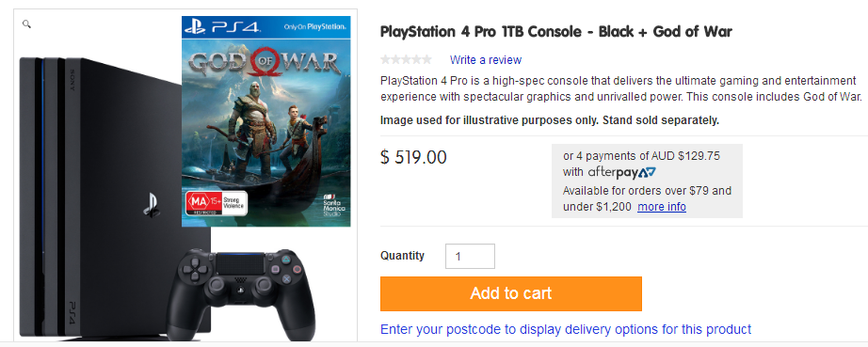The image size is (868, 347).
Task: Click the Quantity label
Action: 402,255
